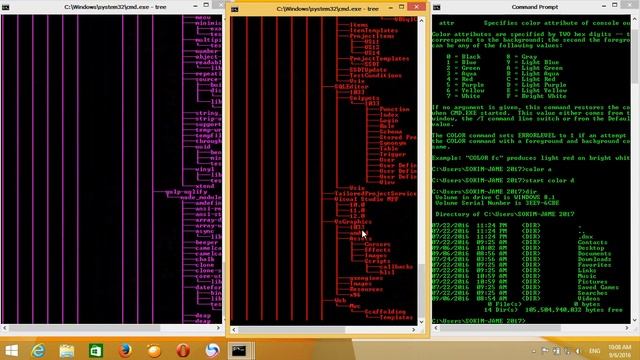Click horizontal scrollbar thumb in purple tree window

tap(84, 328)
